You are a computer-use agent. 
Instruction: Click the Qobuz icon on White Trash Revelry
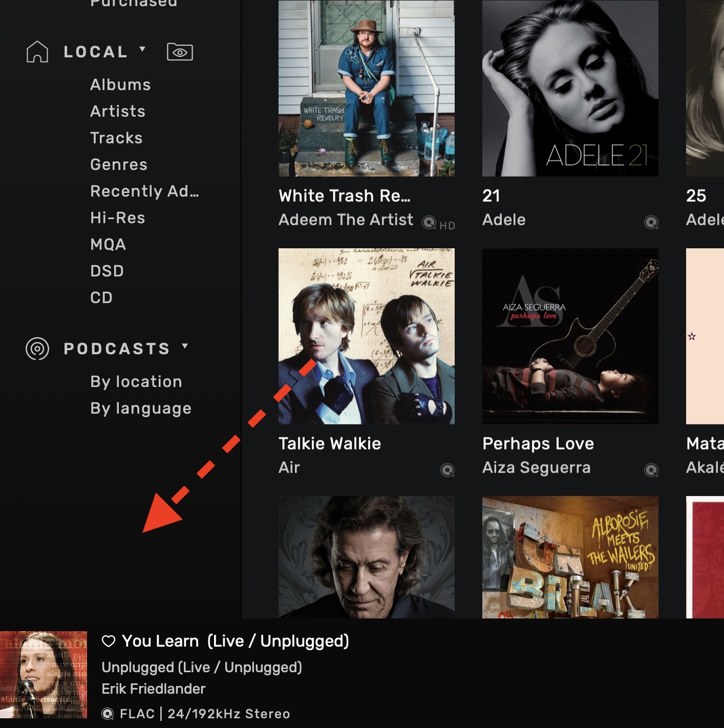429,223
